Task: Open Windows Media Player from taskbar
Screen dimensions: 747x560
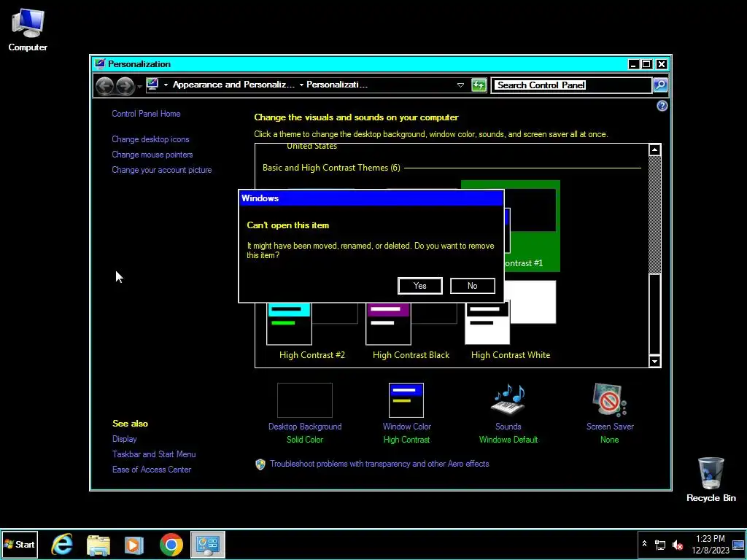Action: 134,545
